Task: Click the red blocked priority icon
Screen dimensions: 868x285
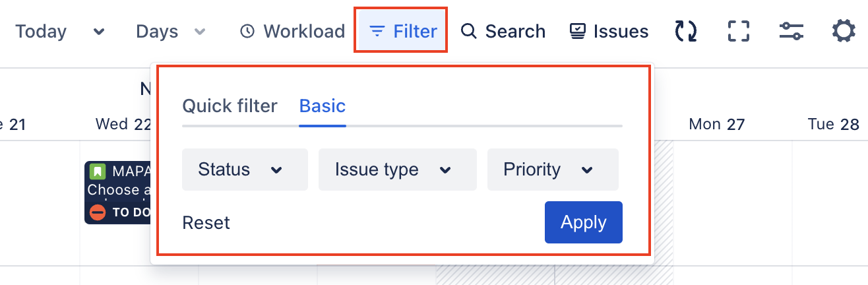Action: click(98, 212)
